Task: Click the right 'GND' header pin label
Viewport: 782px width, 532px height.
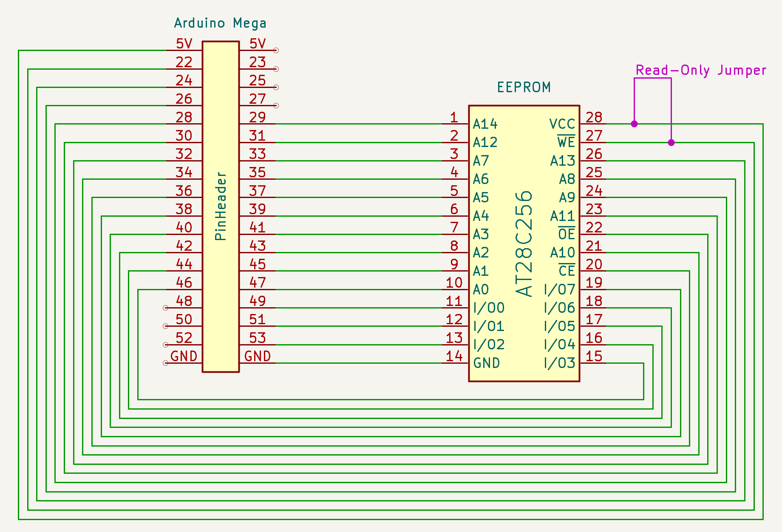Action: (258, 356)
